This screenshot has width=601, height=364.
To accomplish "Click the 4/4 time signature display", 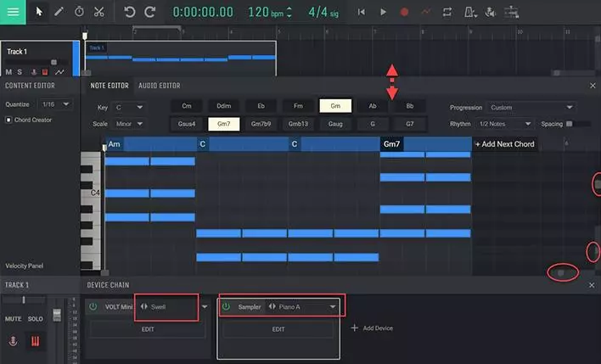I will [x=323, y=12].
